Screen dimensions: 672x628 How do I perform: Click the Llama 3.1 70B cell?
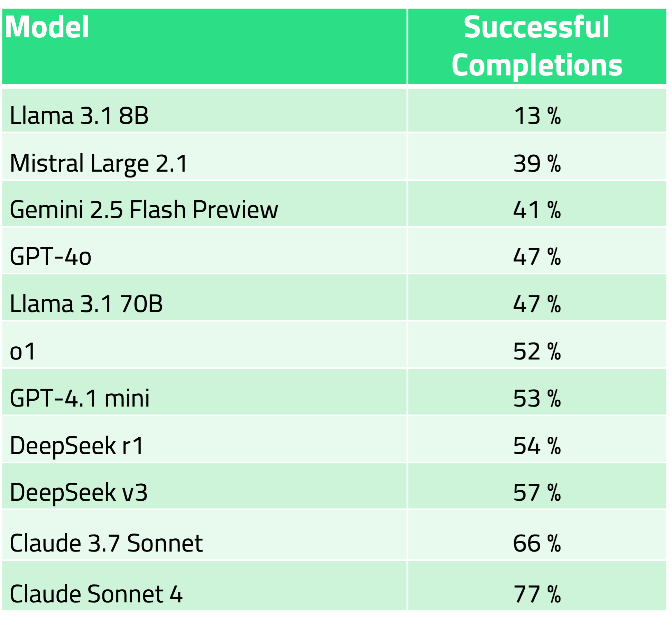click(x=86, y=304)
